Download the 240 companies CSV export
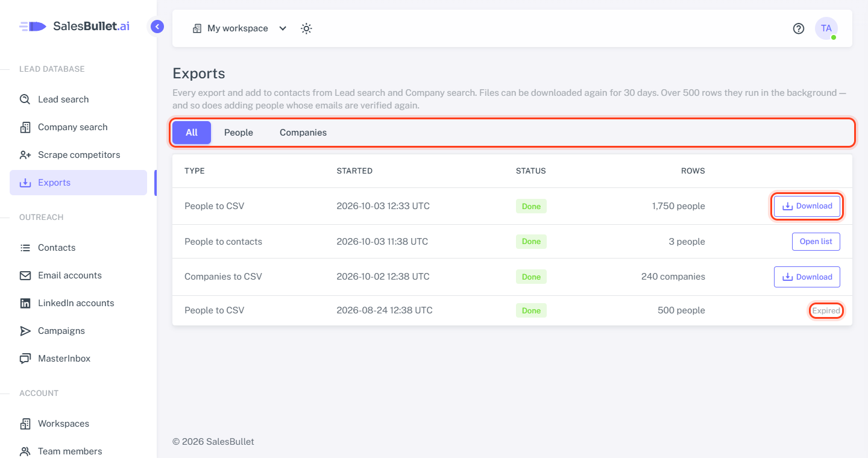Image resolution: width=868 pixels, height=458 pixels. pyautogui.click(x=807, y=277)
